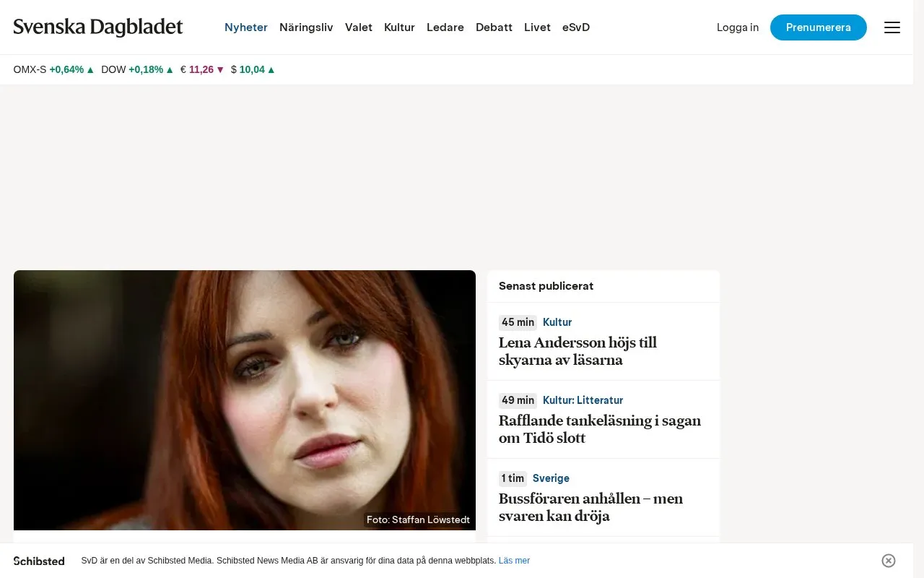Go to the Debatt section
924x578 pixels.
pos(494,27)
